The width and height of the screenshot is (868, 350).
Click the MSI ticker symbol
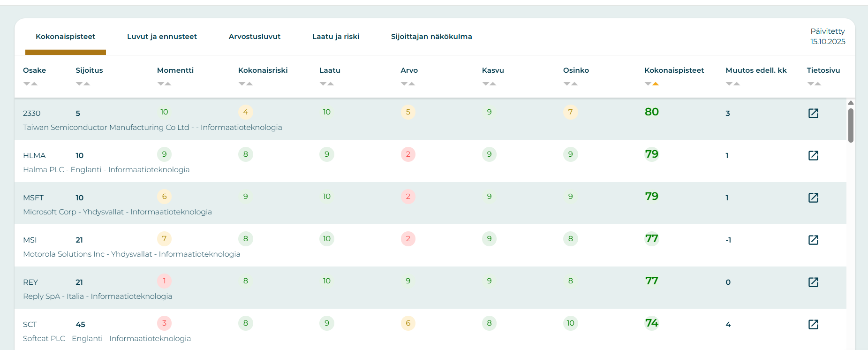click(x=30, y=240)
